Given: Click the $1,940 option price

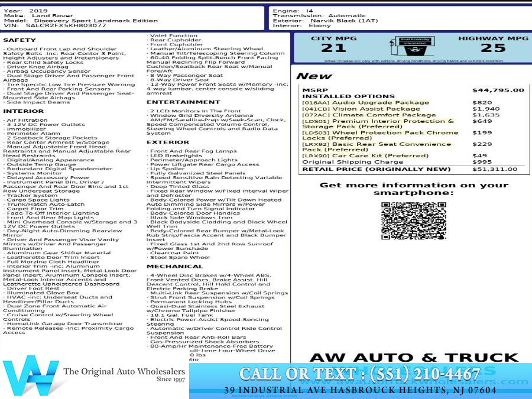Looking at the screenshot, I should coord(486,109).
